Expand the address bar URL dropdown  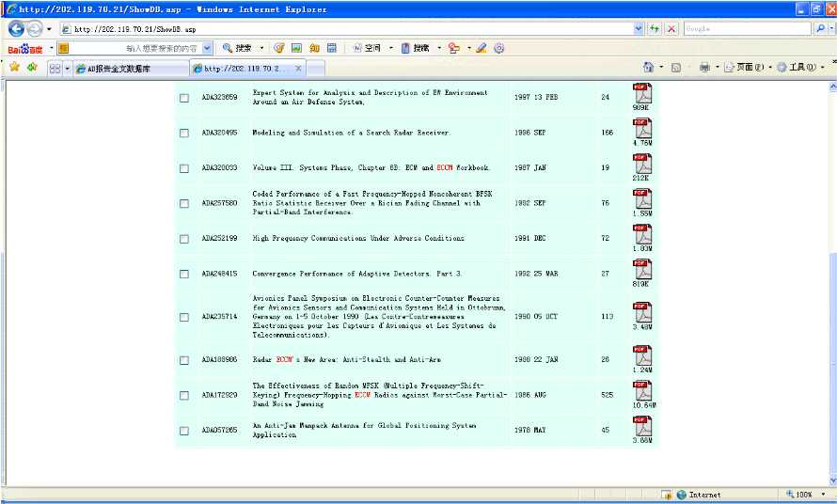pos(639,29)
